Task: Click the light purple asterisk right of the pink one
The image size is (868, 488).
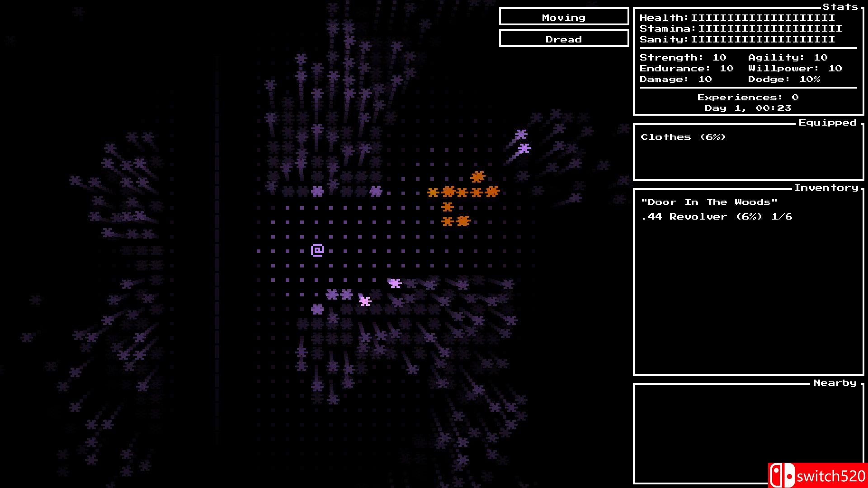Action: point(395,283)
